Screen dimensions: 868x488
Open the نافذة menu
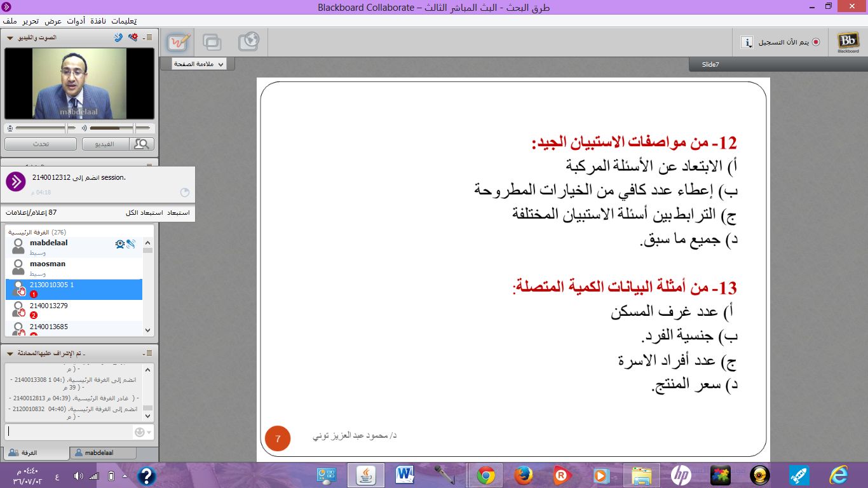pos(98,20)
